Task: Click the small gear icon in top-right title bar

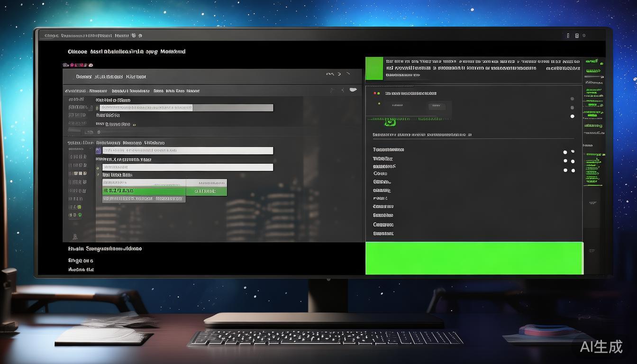Action: coord(584,36)
